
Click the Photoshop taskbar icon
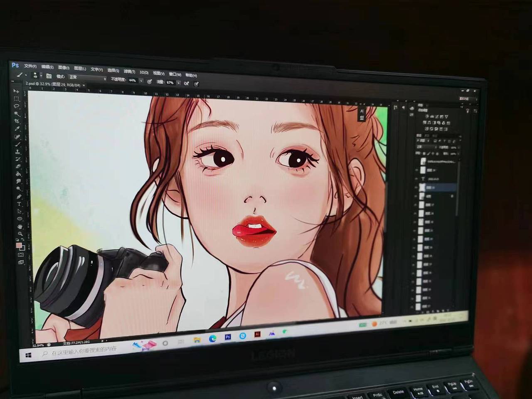pos(228,337)
